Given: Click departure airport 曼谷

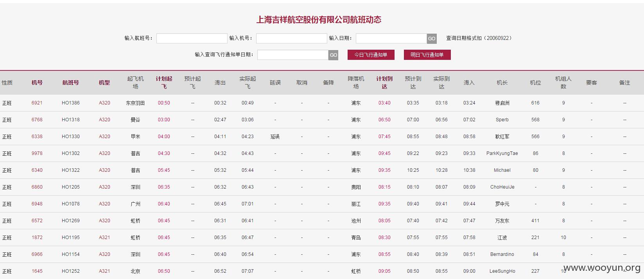Looking at the screenshot, I should click(135, 120).
